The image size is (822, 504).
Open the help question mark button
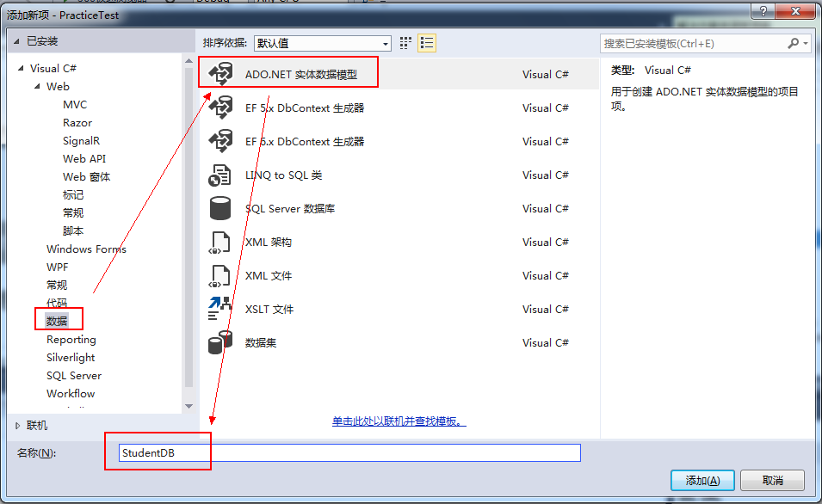[x=763, y=11]
